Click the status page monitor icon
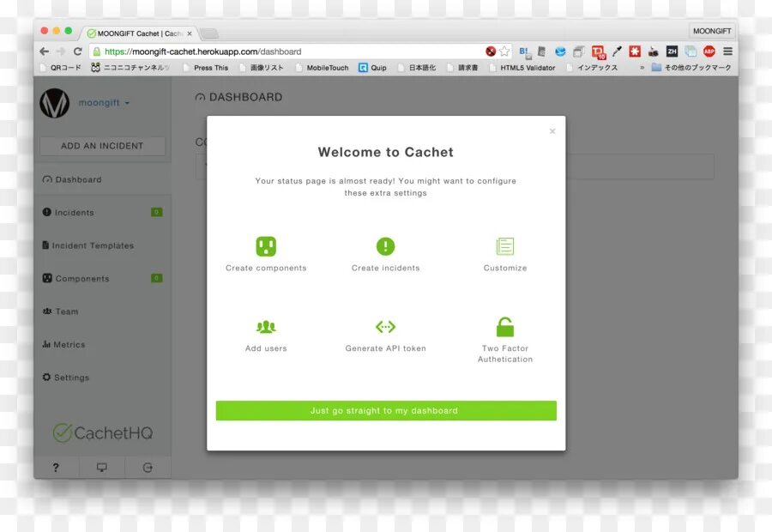This screenshot has height=532, width=772. 102,468
